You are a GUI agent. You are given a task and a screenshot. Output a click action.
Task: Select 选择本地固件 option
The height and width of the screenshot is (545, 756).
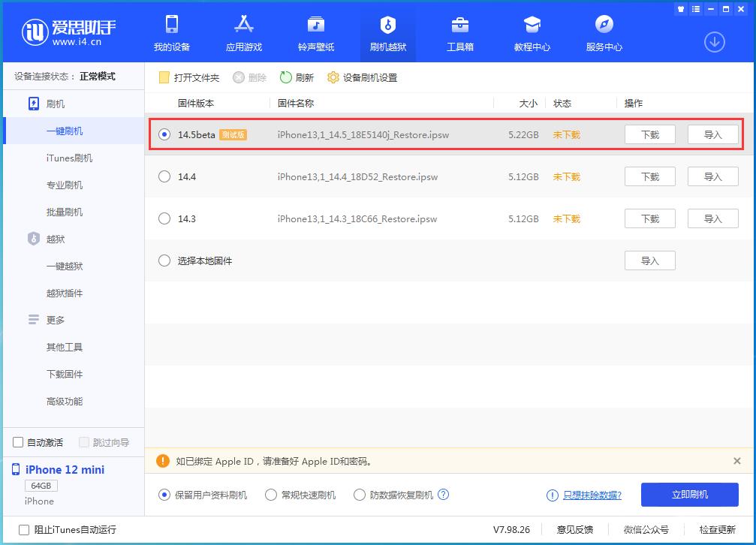tap(164, 260)
